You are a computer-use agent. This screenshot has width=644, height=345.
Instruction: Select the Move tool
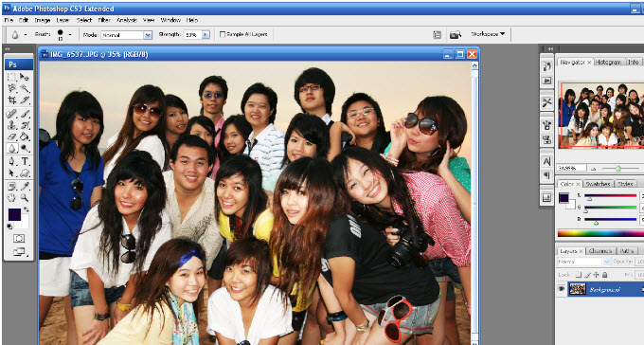(x=25, y=77)
